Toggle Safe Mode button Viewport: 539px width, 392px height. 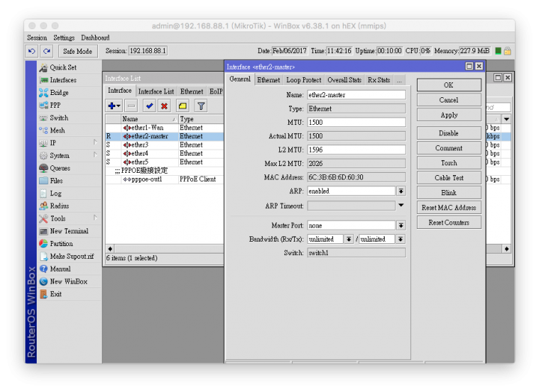78,51
